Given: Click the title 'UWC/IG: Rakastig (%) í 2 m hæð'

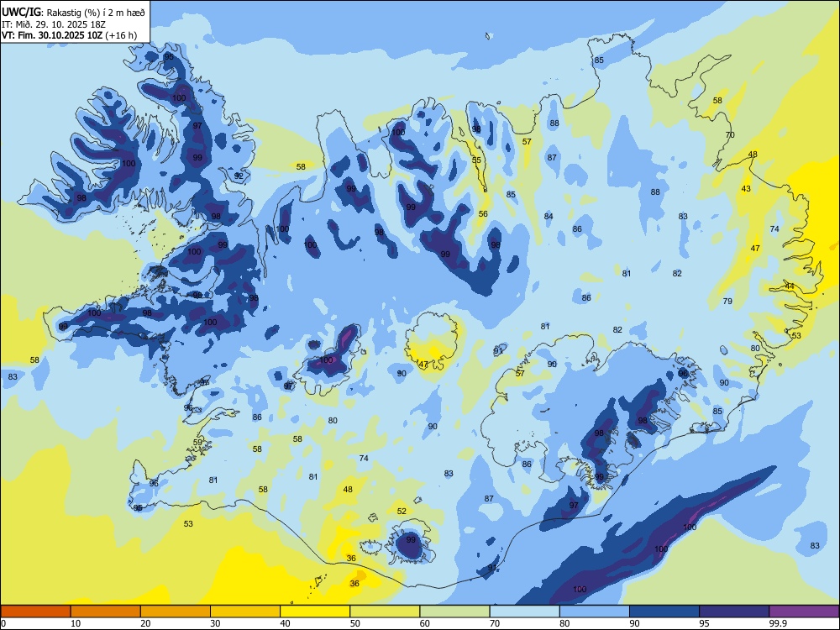Looking at the screenshot, I should click(x=73, y=13).
